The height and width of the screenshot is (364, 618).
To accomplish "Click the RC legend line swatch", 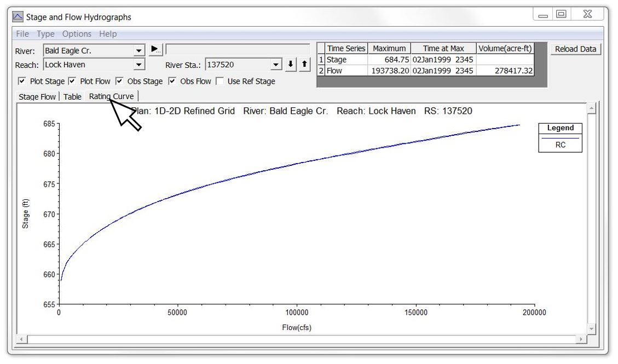I will [560, 138].
